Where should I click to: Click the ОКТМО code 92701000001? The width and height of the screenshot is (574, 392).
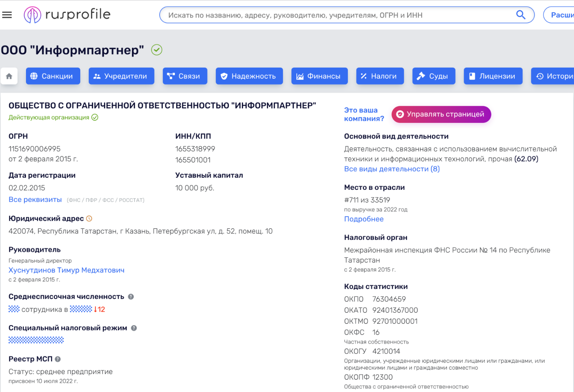(394, 321)
